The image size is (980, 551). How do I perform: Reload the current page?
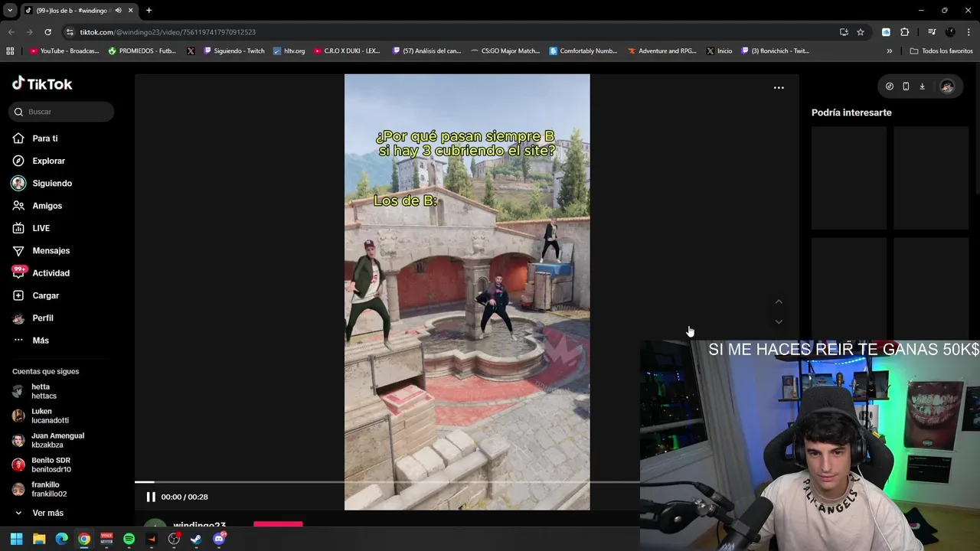coord(47,32)
